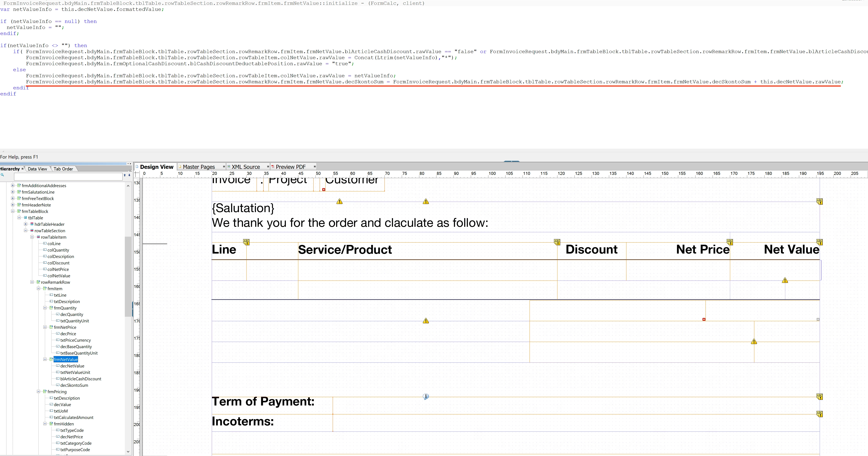The height and width of the screenshot is (456, 868).
Task: Click the blue down arrow in Hierarchy search
Action: click(129, 175)
